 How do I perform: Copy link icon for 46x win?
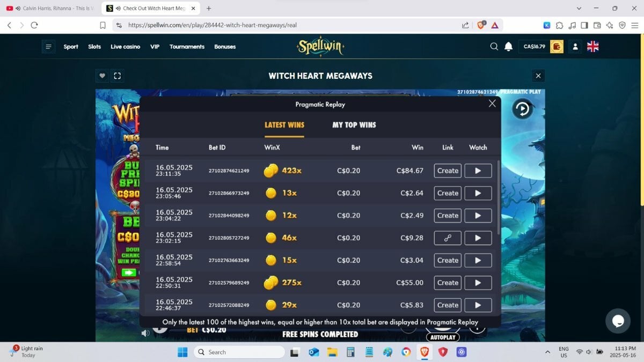point(448,238)
